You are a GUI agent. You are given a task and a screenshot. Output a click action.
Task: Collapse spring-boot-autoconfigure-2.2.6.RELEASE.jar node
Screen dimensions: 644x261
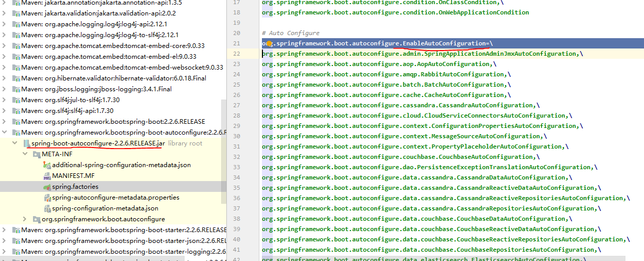[x=15, y=143]
